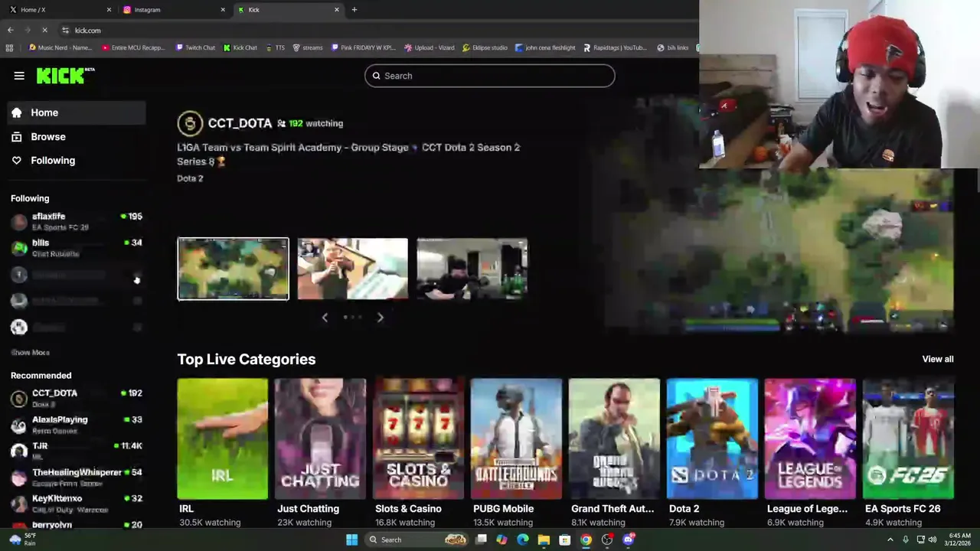The height and width of the screenshot is (551, 980).
Task: Open the Windows Start menu
Action: coord(351,540)
